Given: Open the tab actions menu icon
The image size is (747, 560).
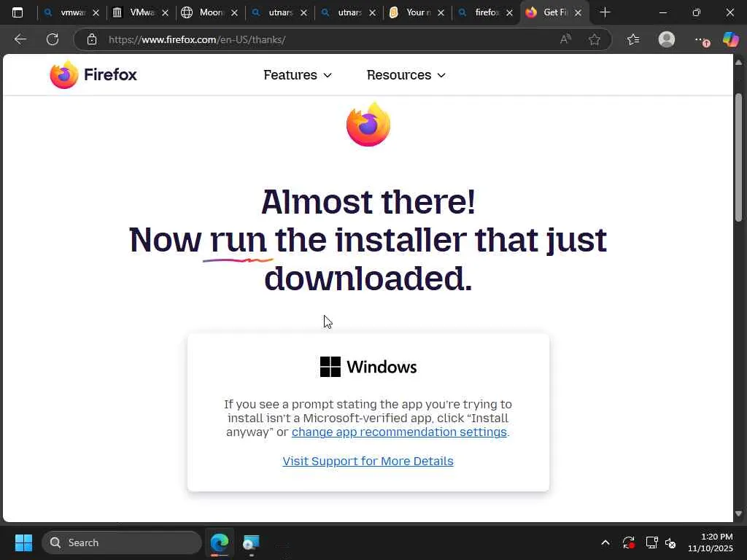Looking at the screenshot, I should tap(18, 12).
